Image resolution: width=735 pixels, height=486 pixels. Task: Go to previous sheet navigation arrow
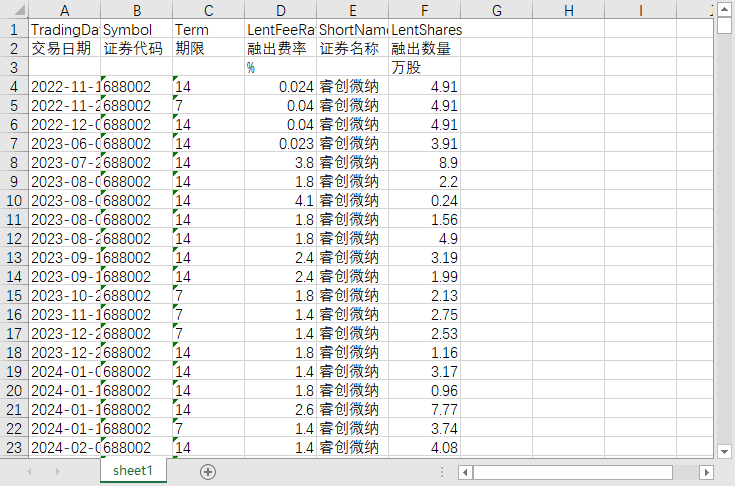pos(29,471)
